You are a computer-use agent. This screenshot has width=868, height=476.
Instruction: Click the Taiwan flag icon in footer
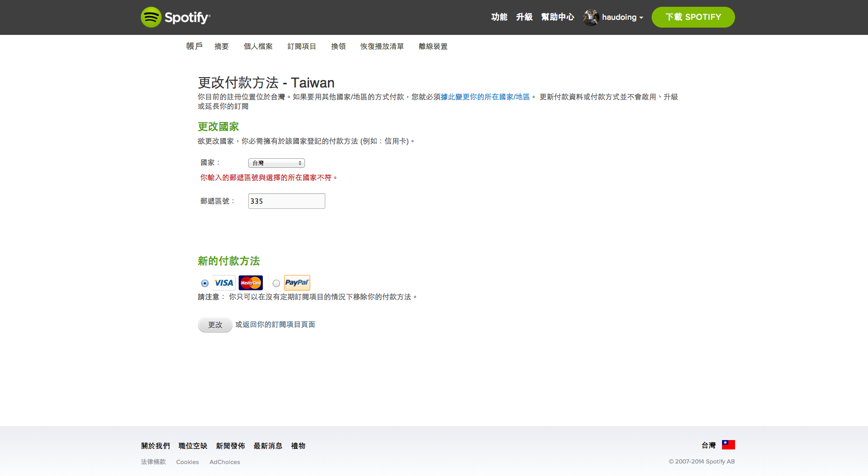pyautogui.click(x=728, y=445)
